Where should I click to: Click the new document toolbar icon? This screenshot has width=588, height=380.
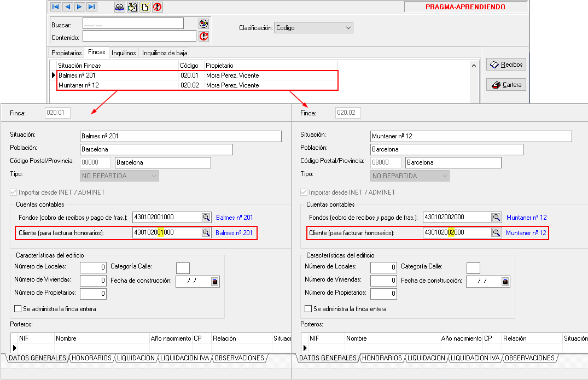click(145, 7)
